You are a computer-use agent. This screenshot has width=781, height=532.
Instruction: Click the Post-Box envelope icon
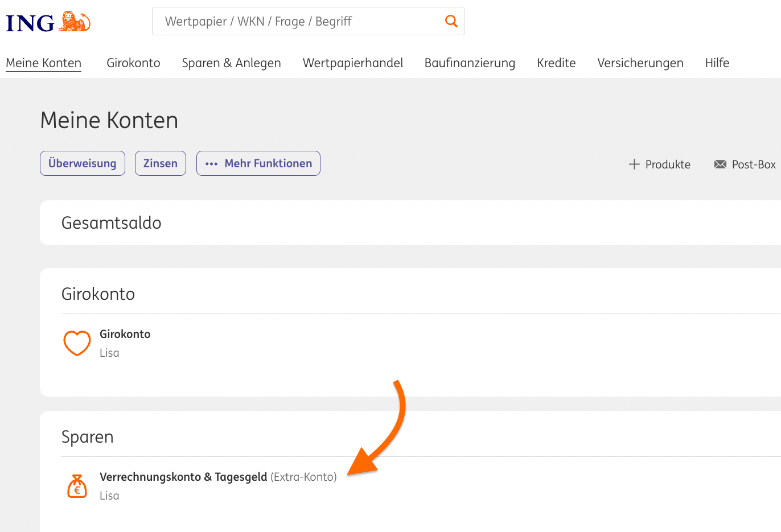(x=720, y=164)
